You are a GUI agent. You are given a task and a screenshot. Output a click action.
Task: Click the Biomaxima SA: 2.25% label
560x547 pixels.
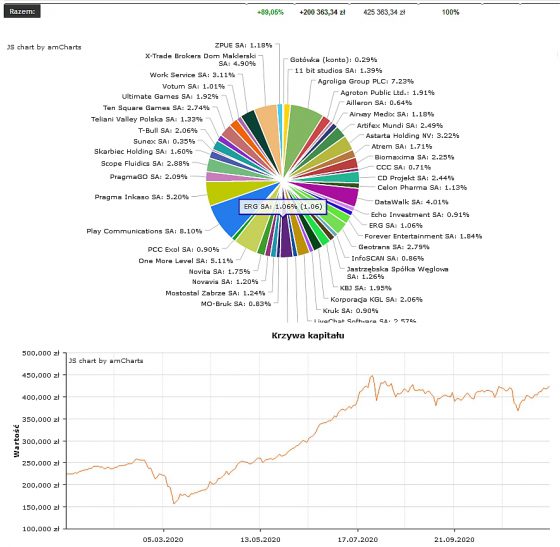pyautogui.click(x=414, y=157)
